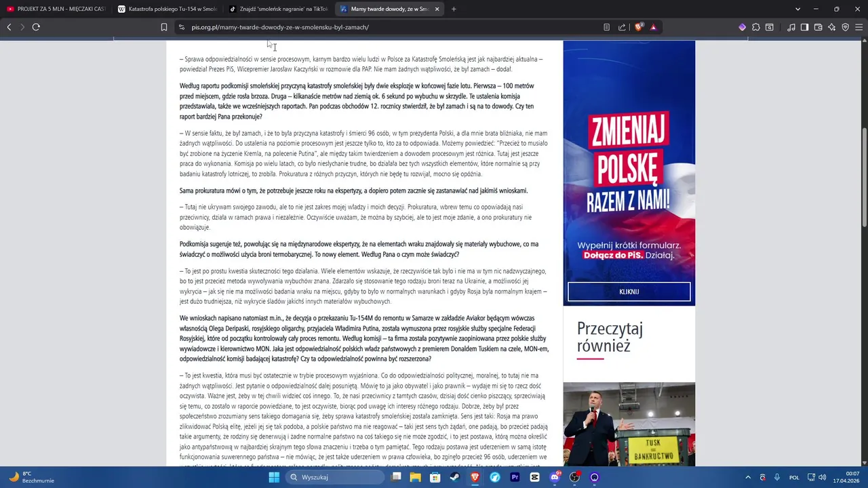Open the Leo AI sparkle icon
The image size is (868, 488).
click(x=832, y=27)
